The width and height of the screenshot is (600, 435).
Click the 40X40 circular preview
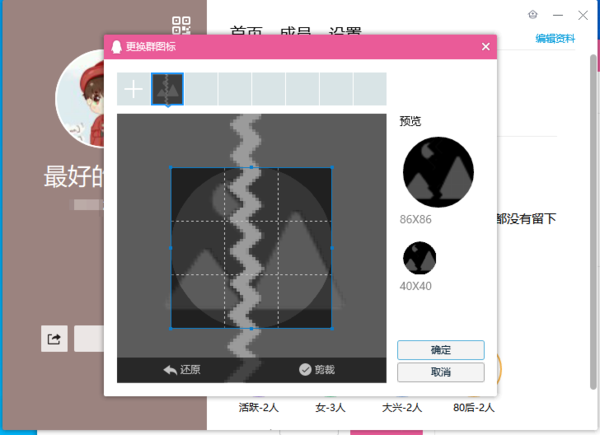(x=419, y=258)
